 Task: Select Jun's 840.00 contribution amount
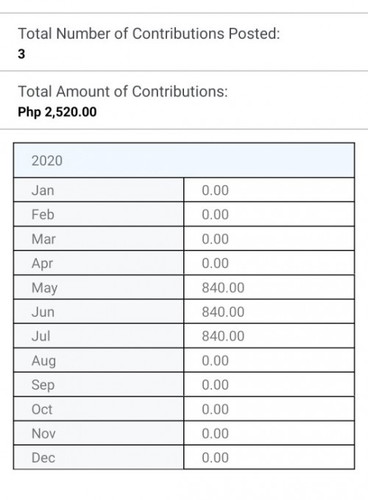coord(223,312)
